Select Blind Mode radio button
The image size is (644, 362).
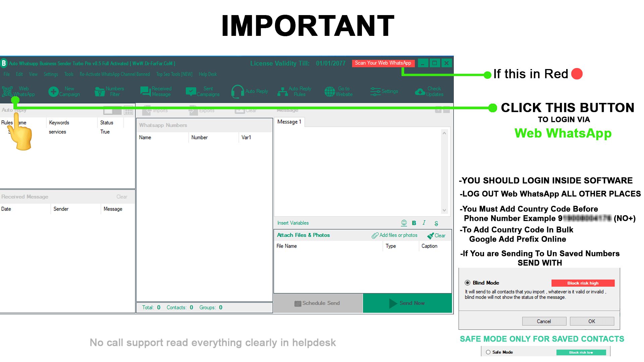click(x=468, y=283)
